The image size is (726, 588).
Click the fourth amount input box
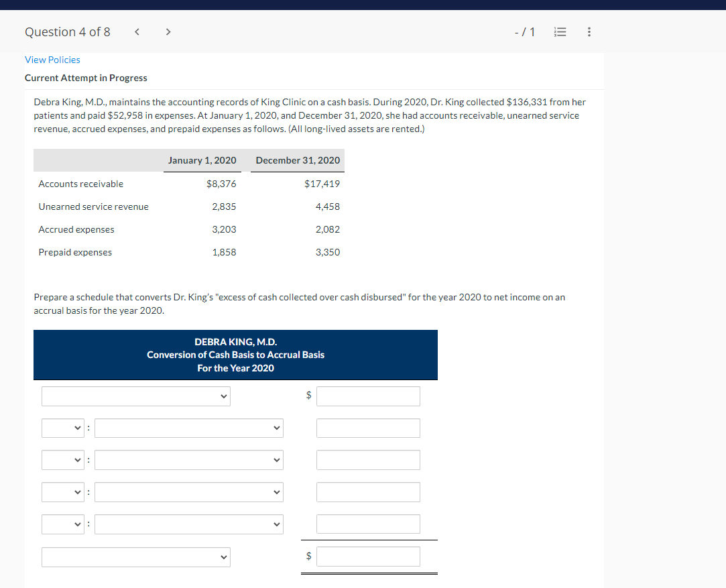pyautogui.click(x=368, y=491)
